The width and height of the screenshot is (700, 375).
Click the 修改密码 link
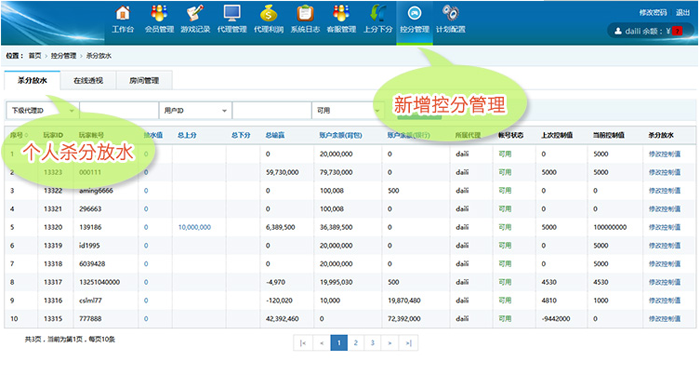653,12
